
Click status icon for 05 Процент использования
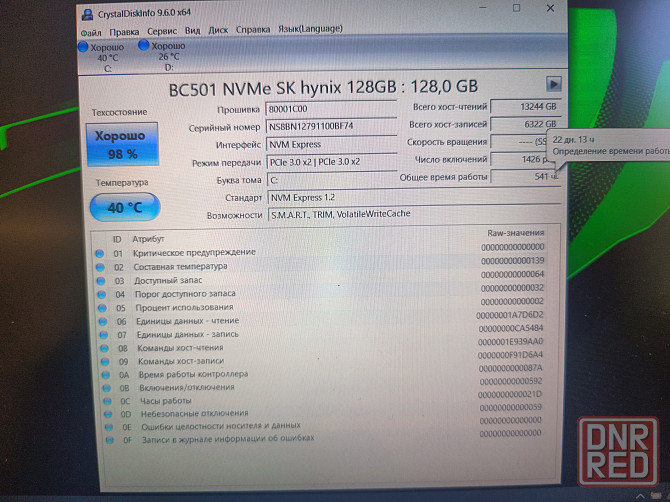pos(102,308)
